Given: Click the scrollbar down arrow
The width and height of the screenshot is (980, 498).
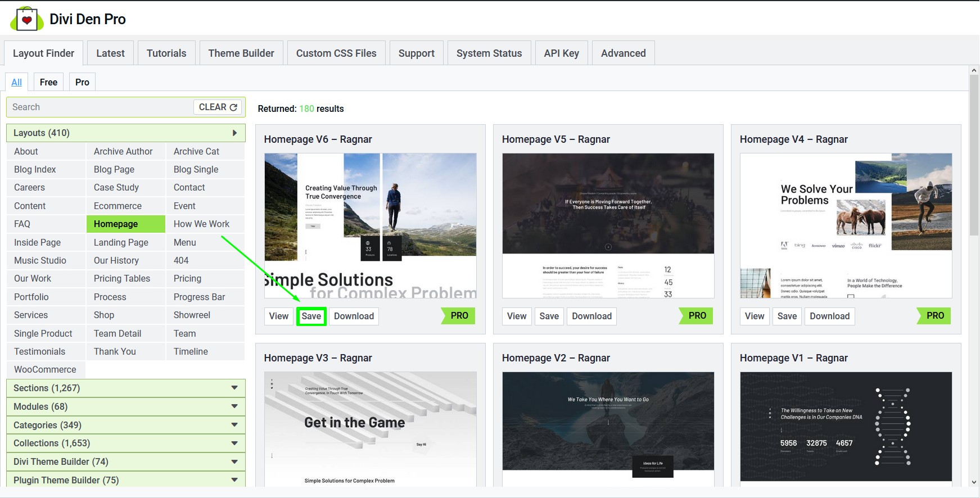Looking at the screenshot, I should tap(974, 482).
